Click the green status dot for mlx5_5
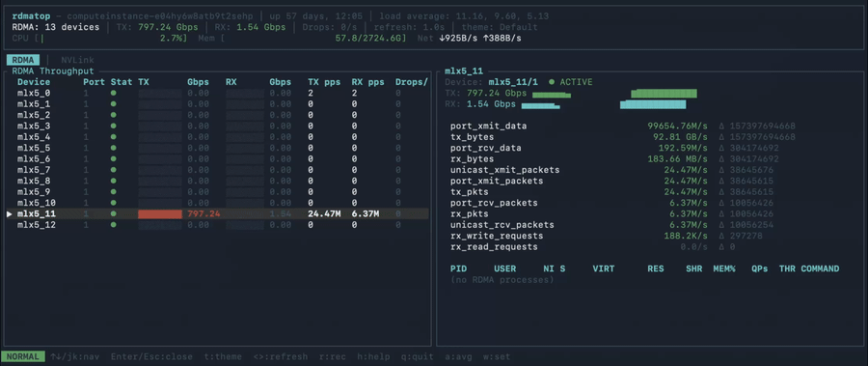The image size is (868, 366). pos(114,148)
